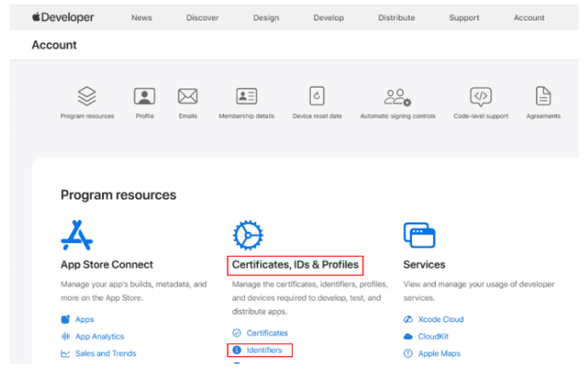588x374 pixels.
Task: Open the Program resources stack icon
Action: tap(87, 96)
